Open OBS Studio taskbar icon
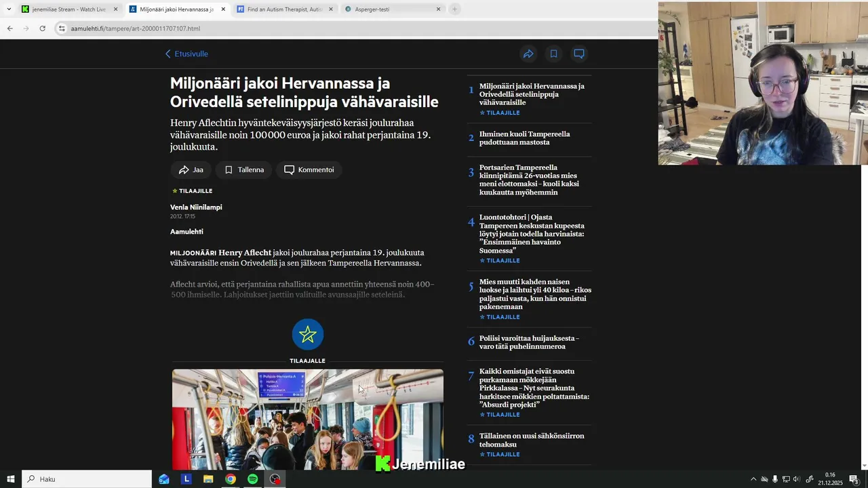The width and height of the screenshot is (868, 488). point(275,479)
